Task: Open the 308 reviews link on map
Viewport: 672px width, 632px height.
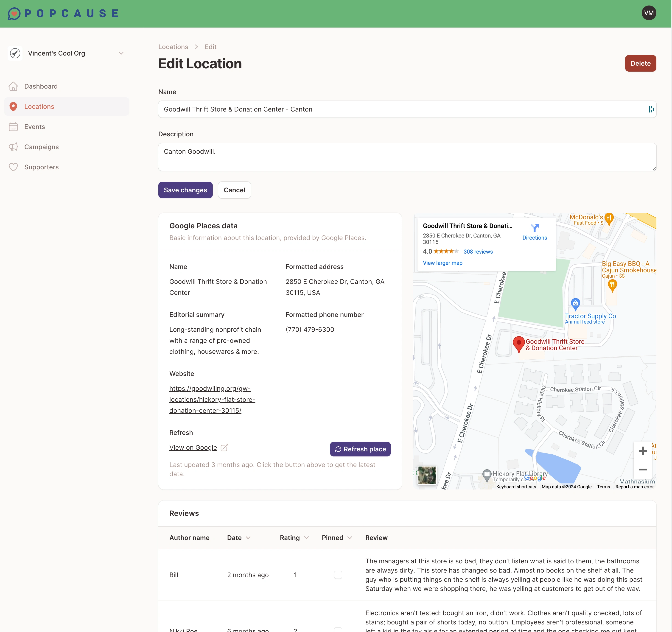Action: (478, 252)
